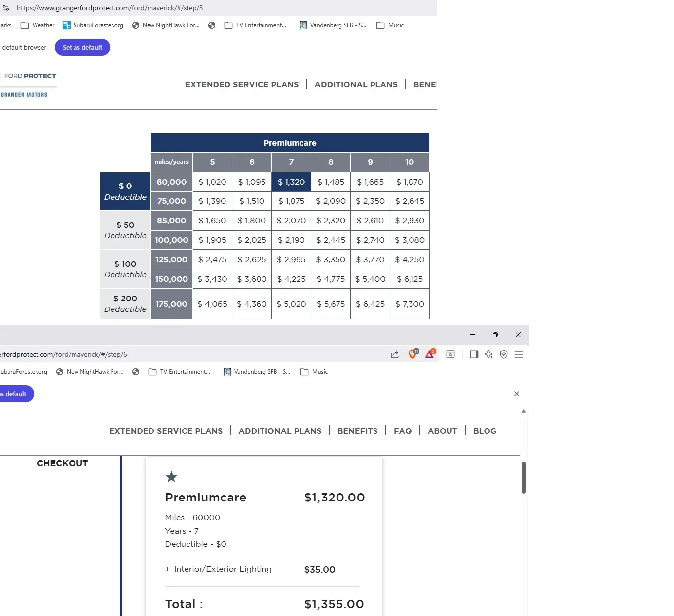Select the highlighted $ 1,320 price cell
Viewport: 674px width, 616px height.
[x=291, y=182]
